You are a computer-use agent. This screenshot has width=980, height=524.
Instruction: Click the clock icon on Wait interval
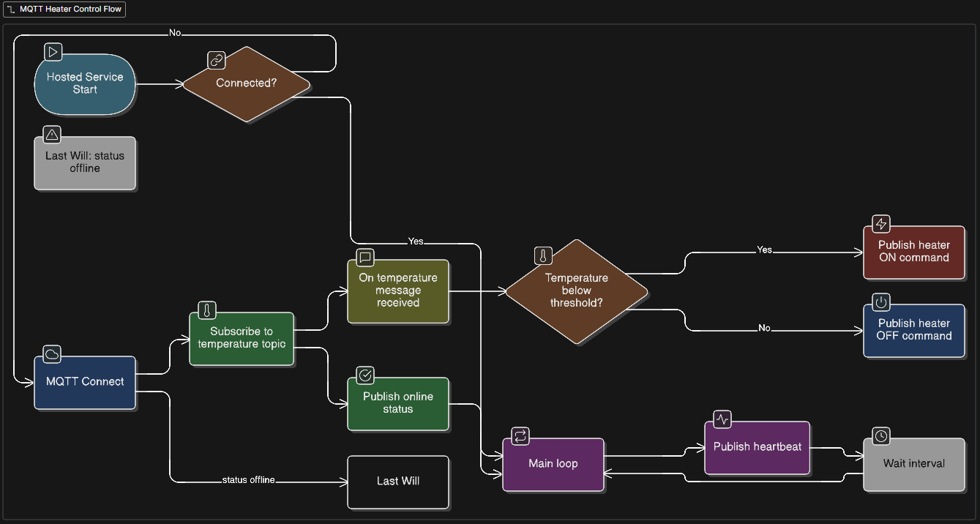(x=881, y=436)
